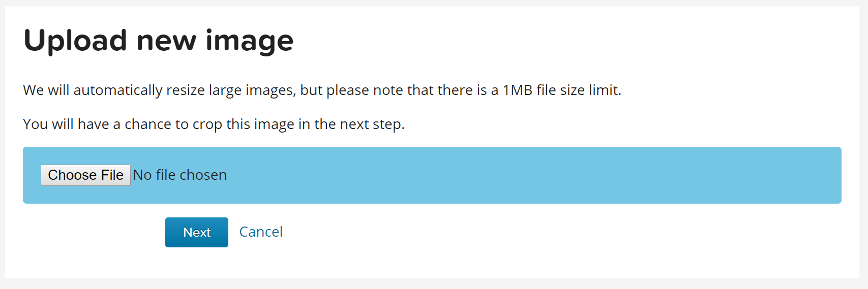Click the "1MB" text in the note
This screenshot has width=868, height=289.
coord(517,90)
